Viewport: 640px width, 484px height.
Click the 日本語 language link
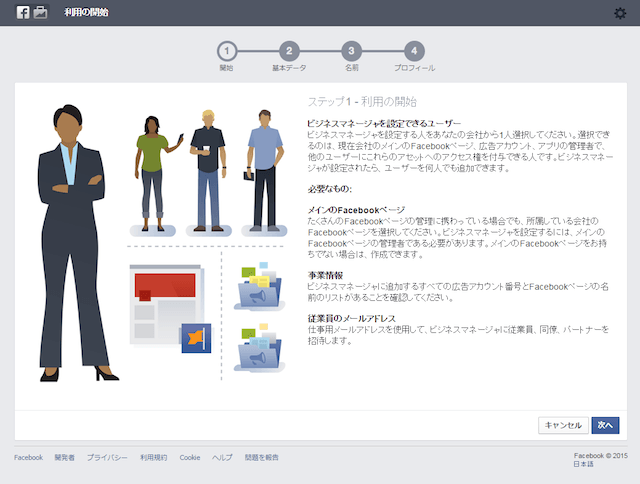point(583,464)
